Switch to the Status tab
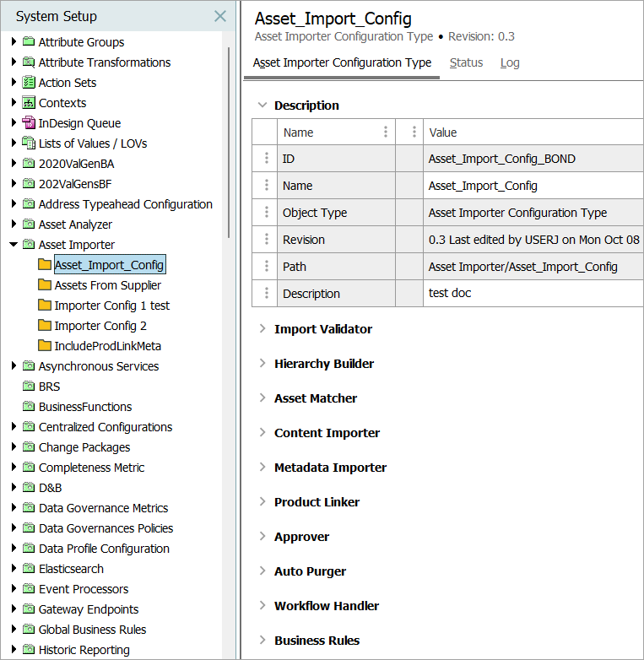 (466, 62)
